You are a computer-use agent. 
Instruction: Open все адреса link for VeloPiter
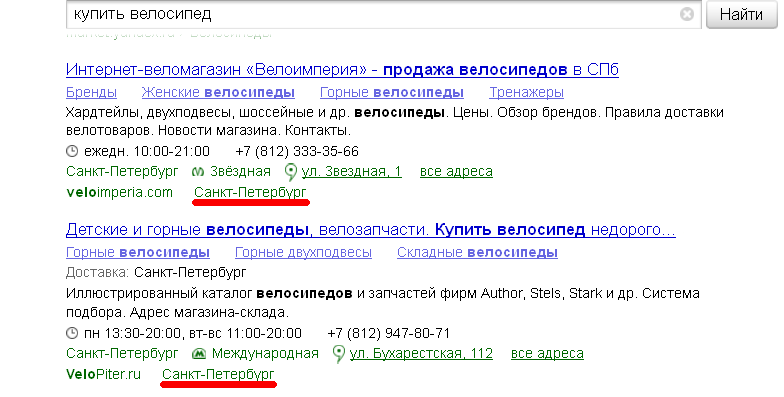click(x=547, y=354)
